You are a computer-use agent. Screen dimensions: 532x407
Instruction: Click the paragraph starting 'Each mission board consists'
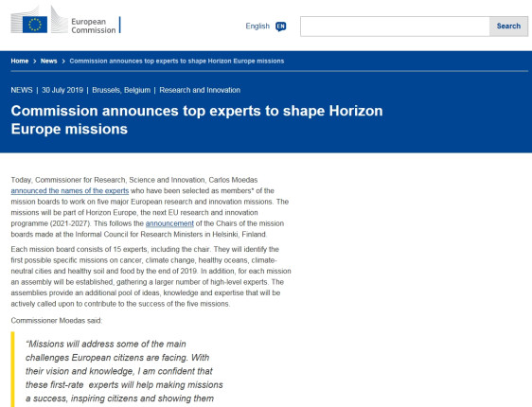point(151,276)
